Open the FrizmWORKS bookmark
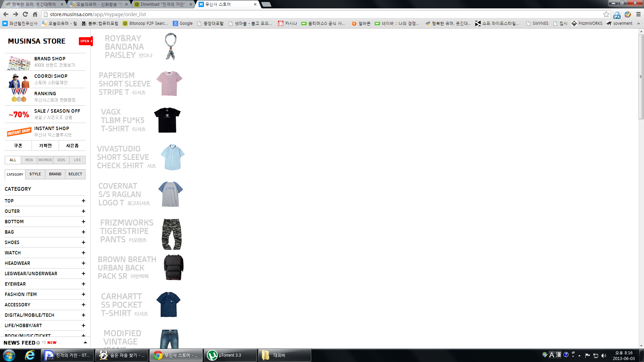644x362 pixels. tap(587, 23)
